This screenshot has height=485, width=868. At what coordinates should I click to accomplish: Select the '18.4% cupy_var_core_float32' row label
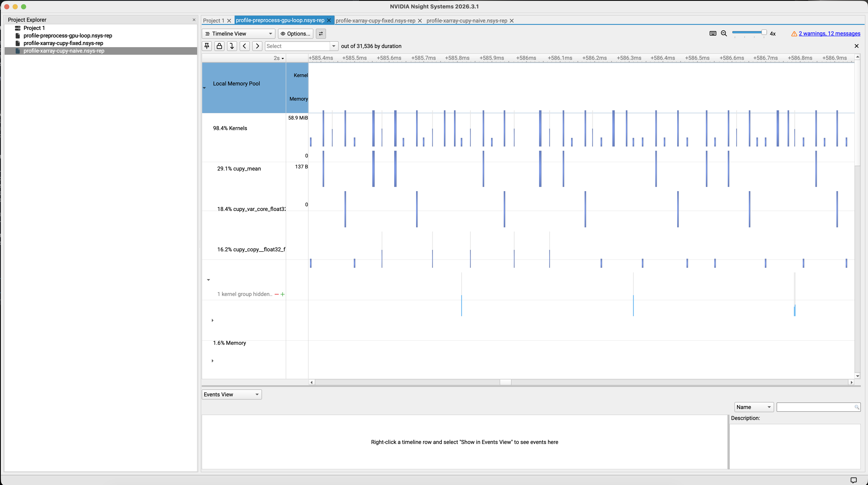pyautogui.click(x=251, y=209)
